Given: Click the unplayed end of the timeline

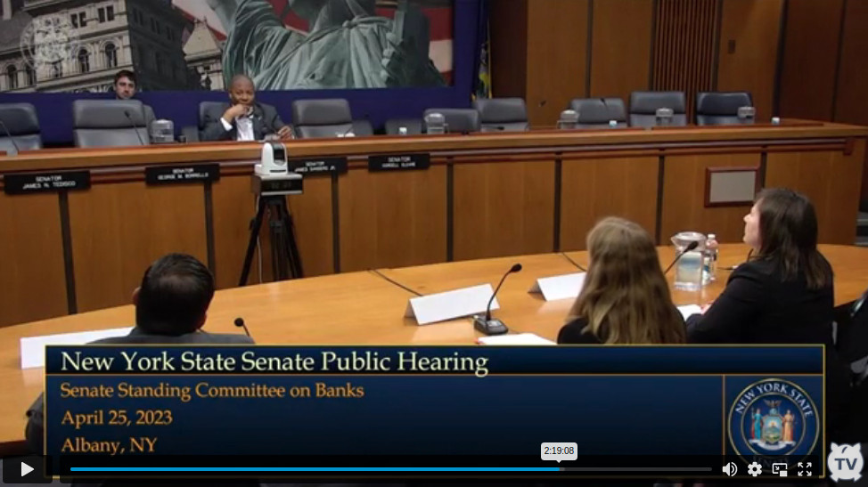Looking at the screenshot, I should 677,469.
